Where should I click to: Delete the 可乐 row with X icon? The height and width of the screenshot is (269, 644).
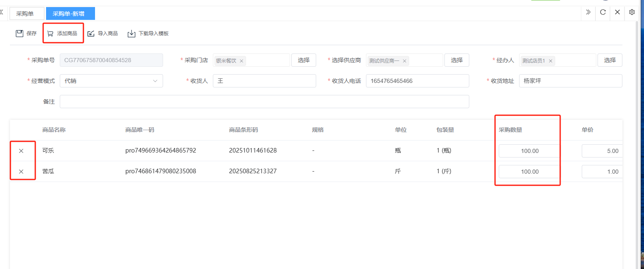coord(21,151)
